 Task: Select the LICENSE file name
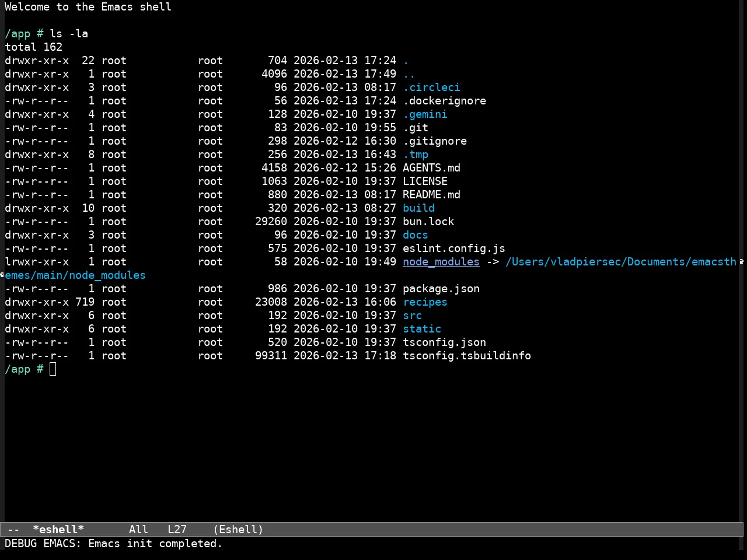(425, 181)
